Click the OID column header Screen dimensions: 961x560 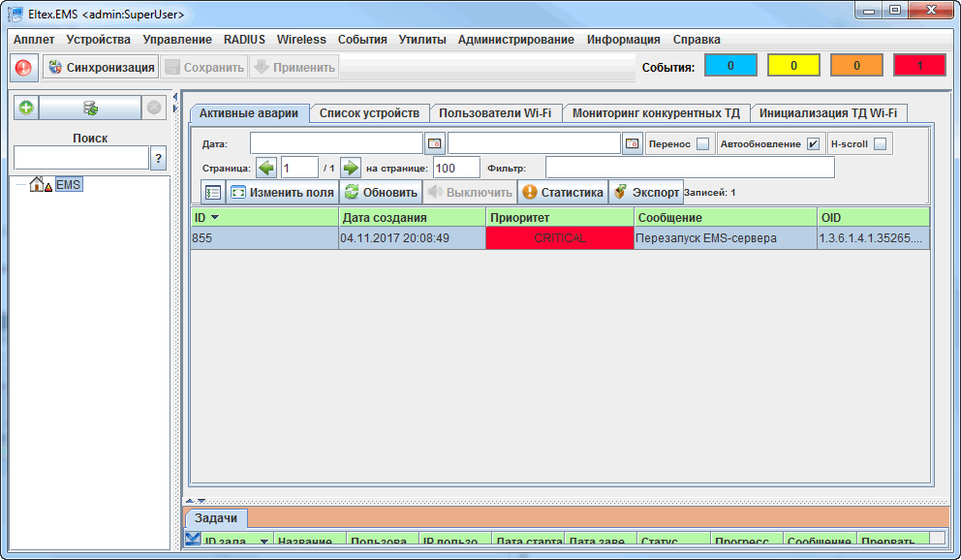pos(874,217)
